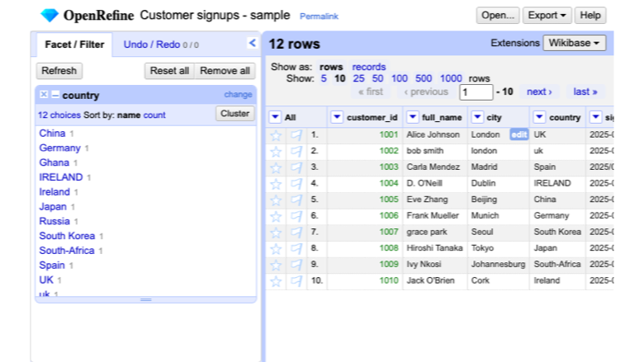Show 500 rows per page
Screen dimensions: 644x362
(424, 78)
